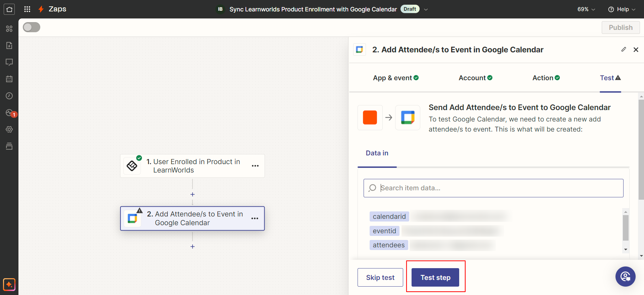Image resolution: width=644 pixels, height=295 pixels.
Task: Open the Help dropdown menu
Action: point(622,9)
